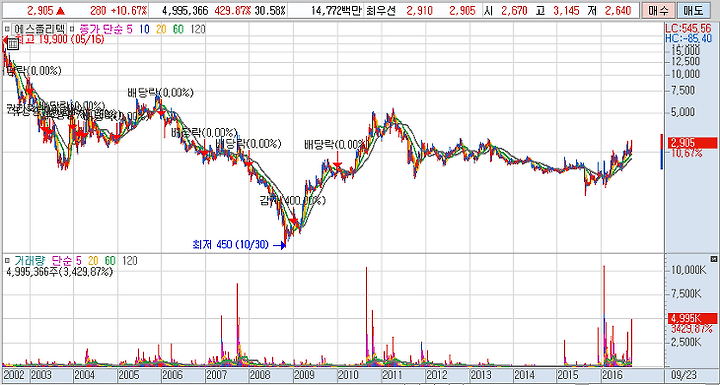
Task: Click the 09/23 date label
Action: coord(684,375)
